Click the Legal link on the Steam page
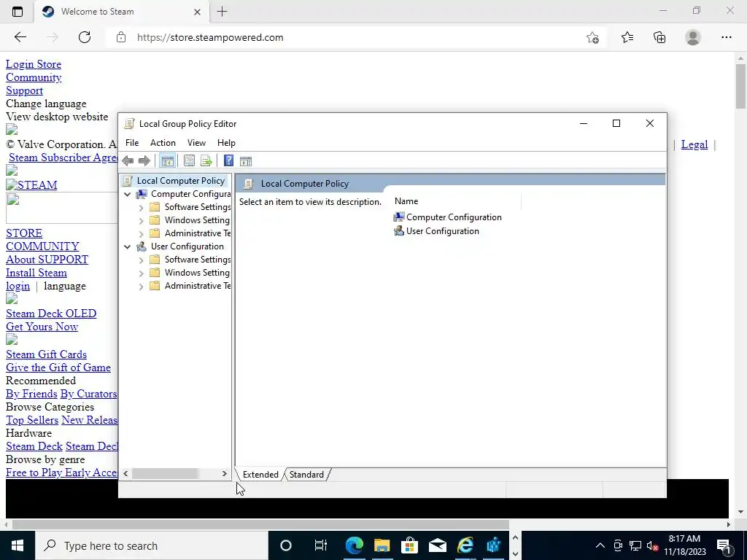This screenshot has height=560, width=747. pos(694,144)
